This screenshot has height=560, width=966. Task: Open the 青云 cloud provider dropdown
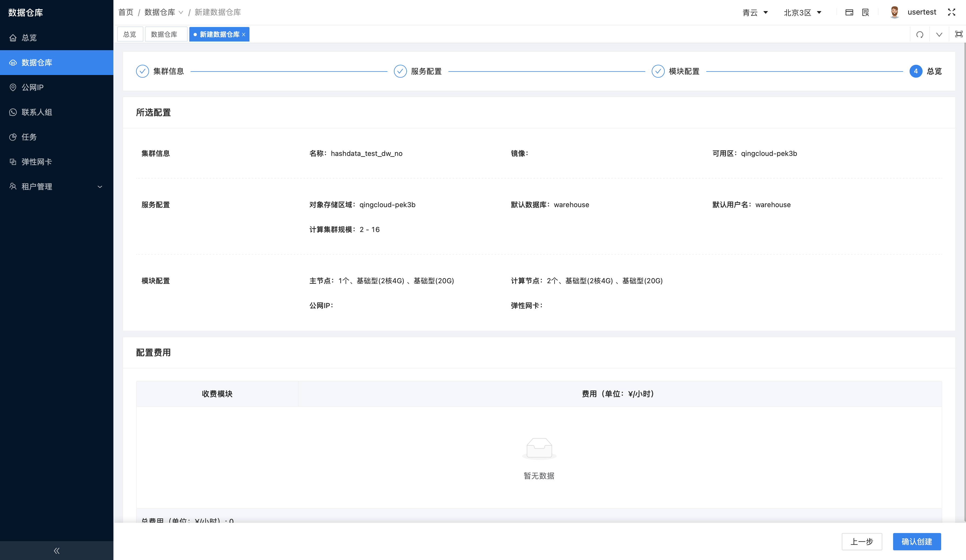[x=755, y=13]
